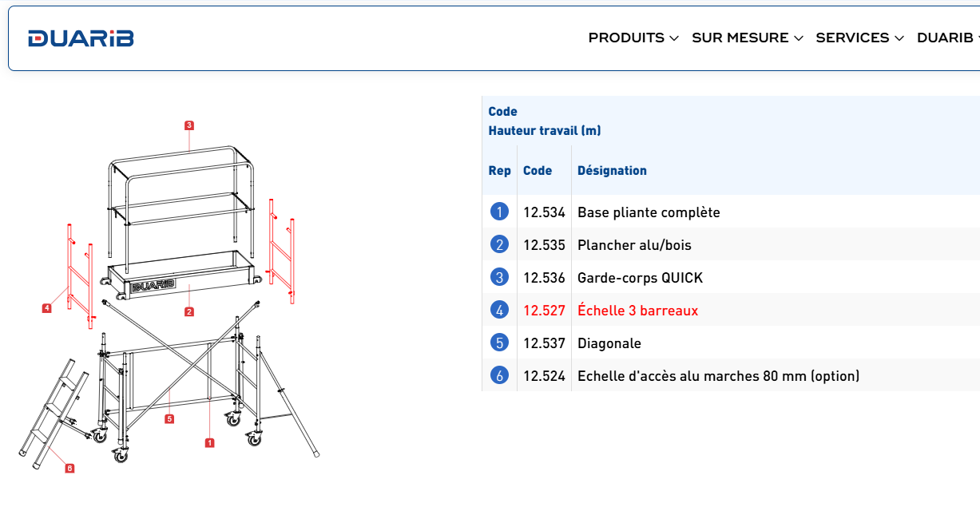Screen dimensions: 980x519
Task: Click the DUARIB logo
Action: point(81,38)
